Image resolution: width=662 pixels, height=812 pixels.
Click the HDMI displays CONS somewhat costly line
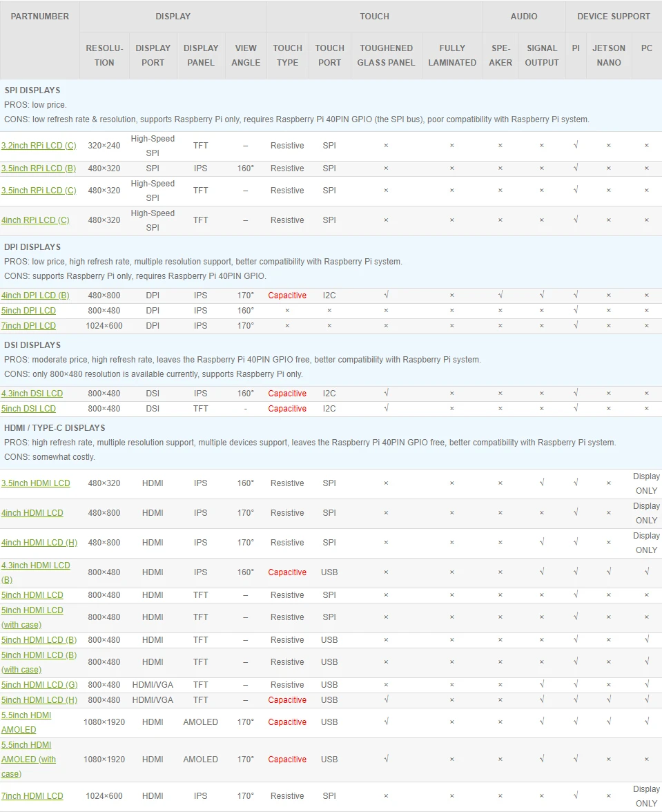(50, 457)
